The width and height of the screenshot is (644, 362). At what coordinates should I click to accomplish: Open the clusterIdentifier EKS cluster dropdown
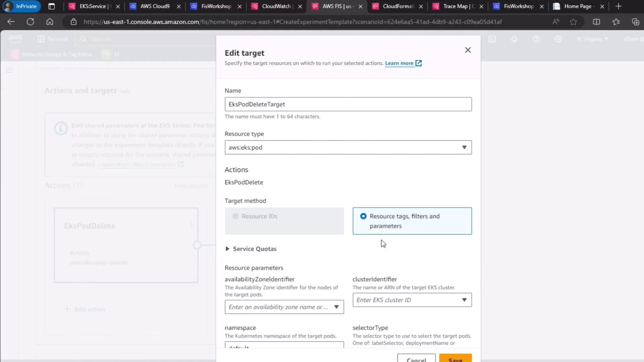pyautogui.click(x=412, y=300)
